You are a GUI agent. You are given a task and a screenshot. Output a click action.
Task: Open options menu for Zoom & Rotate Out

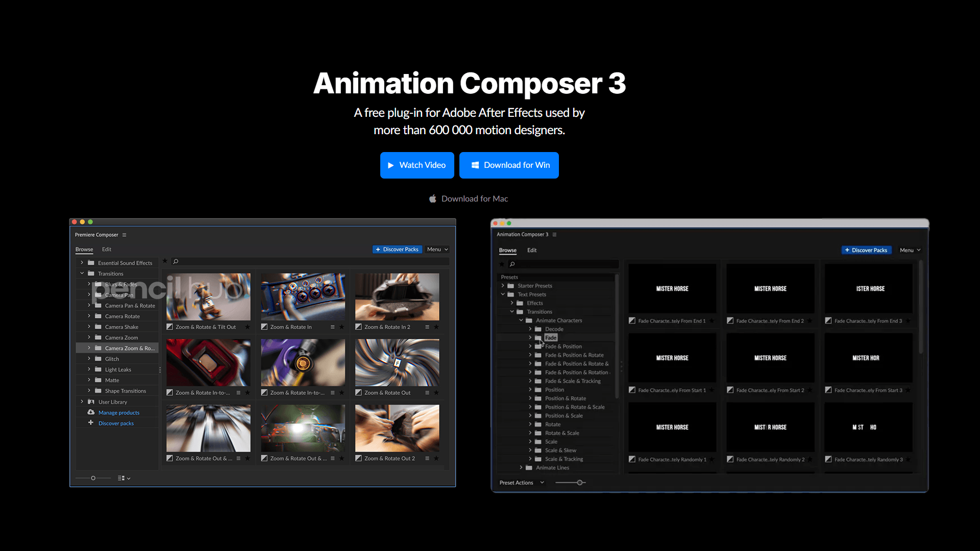(427, 393)
